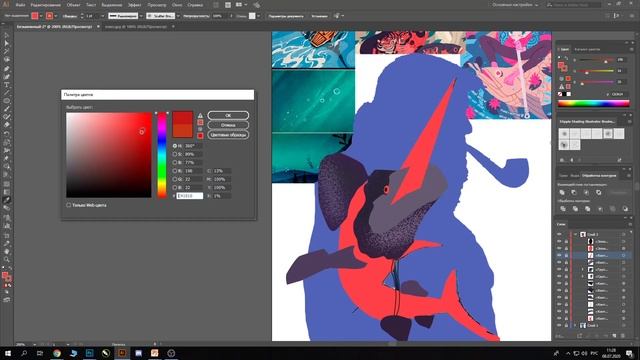Viewport: 640px width, 360px height.
Task: Select the highlighted Eyedropper tool
Action: point(7,200)
